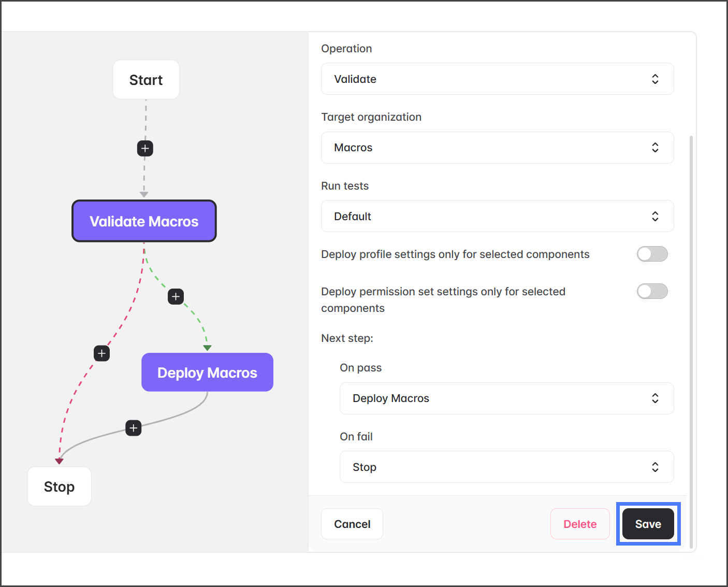The image size is (728, 587).
Task: Enable deploy permission set settings switch
Action: [x=652, y=291]
